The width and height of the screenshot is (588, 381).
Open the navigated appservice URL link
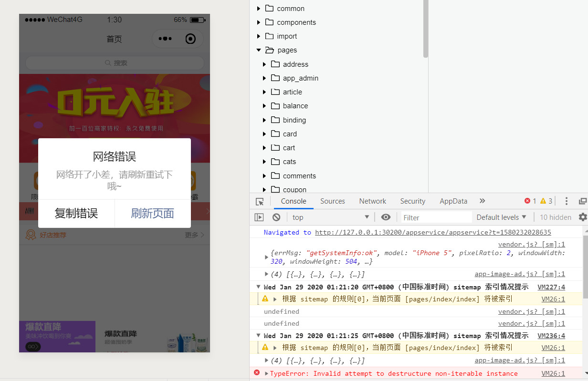click(x=433, y=232)
